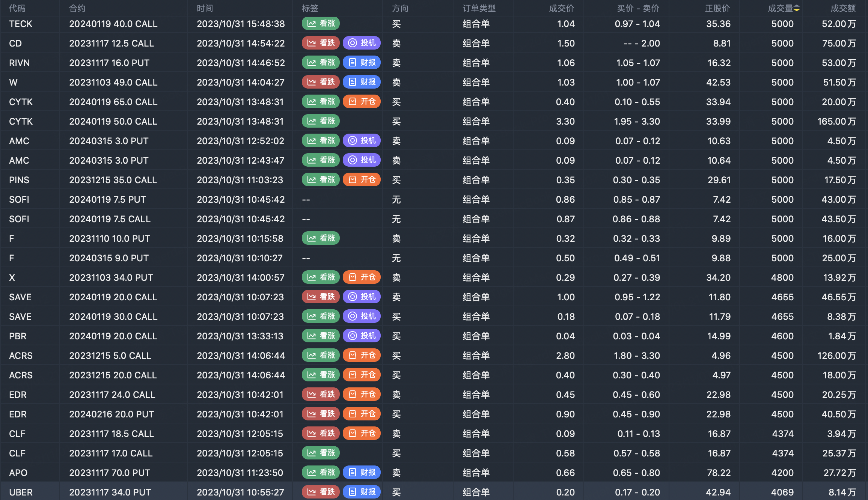Click contract 20231117 16.0 PUT
The width and height of the screenshot is (868, 500).
pos(109,63)
